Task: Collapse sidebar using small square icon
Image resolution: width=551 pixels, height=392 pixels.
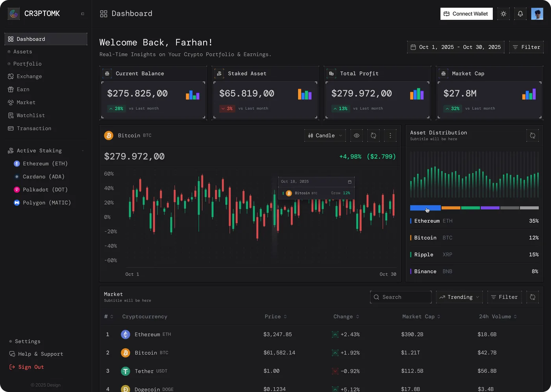Action: (x=83, y=14)
